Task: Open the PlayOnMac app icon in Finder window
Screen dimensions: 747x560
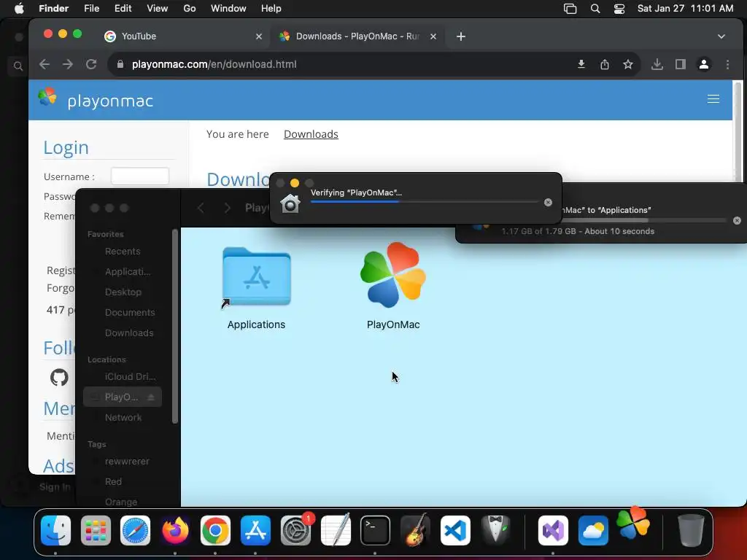Action: pos(393,275)
